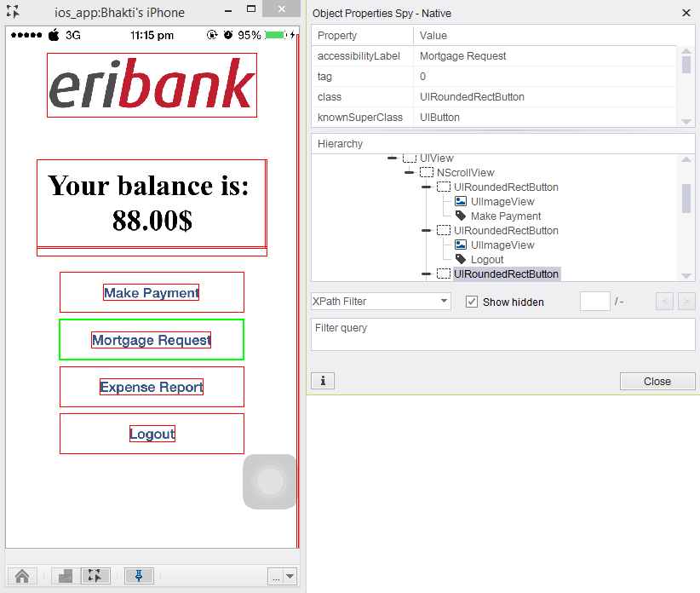Click the blue pin icon in the toolbar
Screen dimensions: 700x593
[x=139, y=576]
